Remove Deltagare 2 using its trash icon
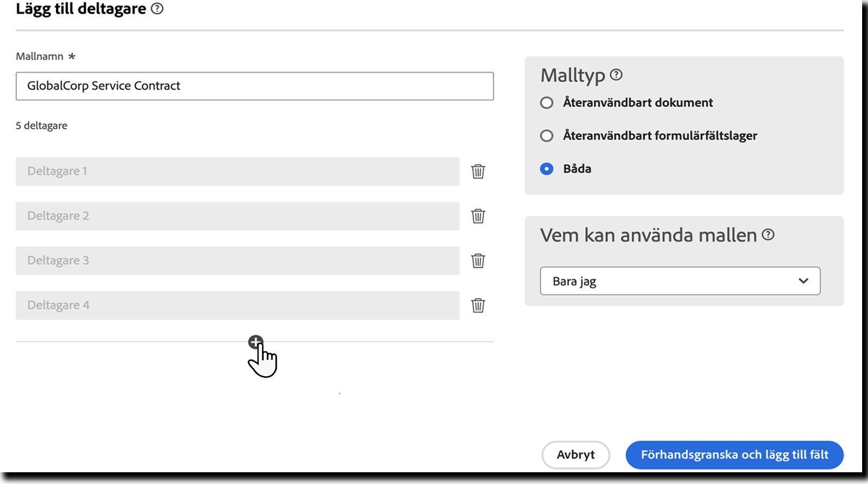Image resolution: width=868 pixels, height=484 pixels. pos(478,216)
